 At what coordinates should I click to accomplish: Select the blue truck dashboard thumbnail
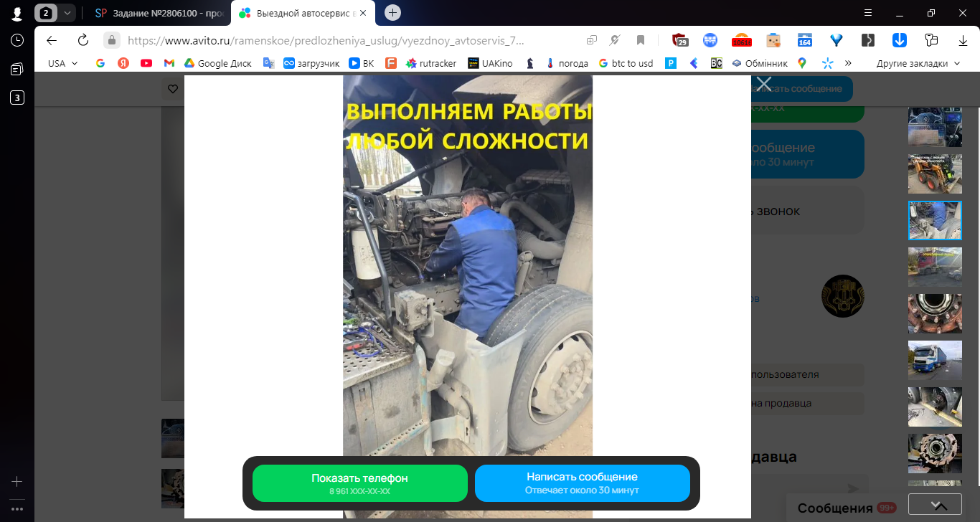[x=935, y=127]
